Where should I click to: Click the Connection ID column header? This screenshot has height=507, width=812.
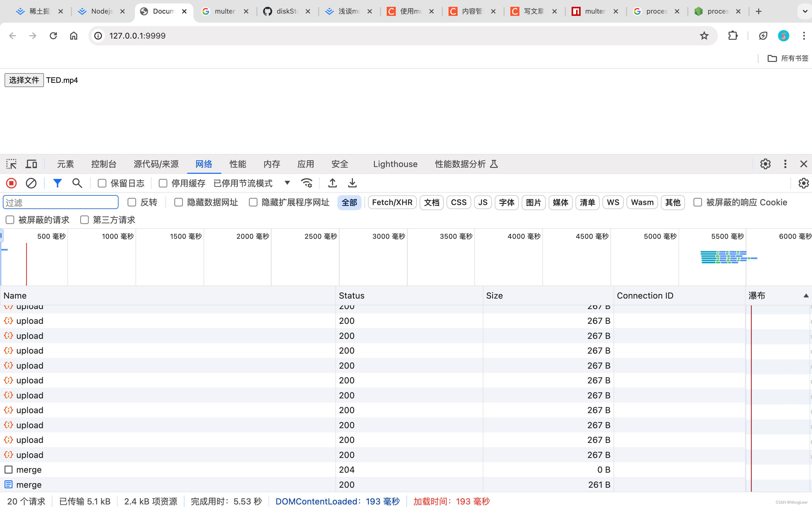[679, 295]
